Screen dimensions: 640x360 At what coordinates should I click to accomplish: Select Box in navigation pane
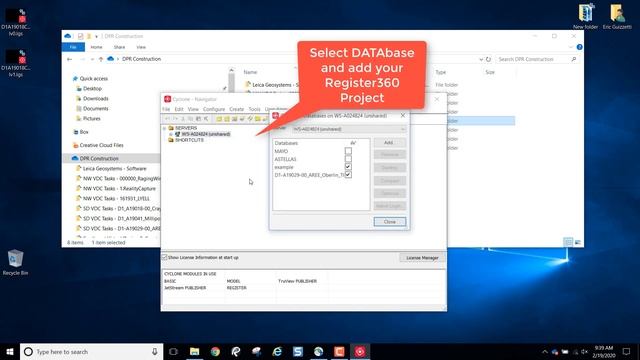coord(84,132)
